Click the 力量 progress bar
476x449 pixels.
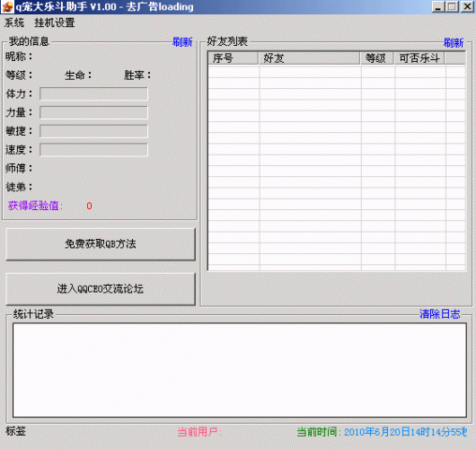93,112
